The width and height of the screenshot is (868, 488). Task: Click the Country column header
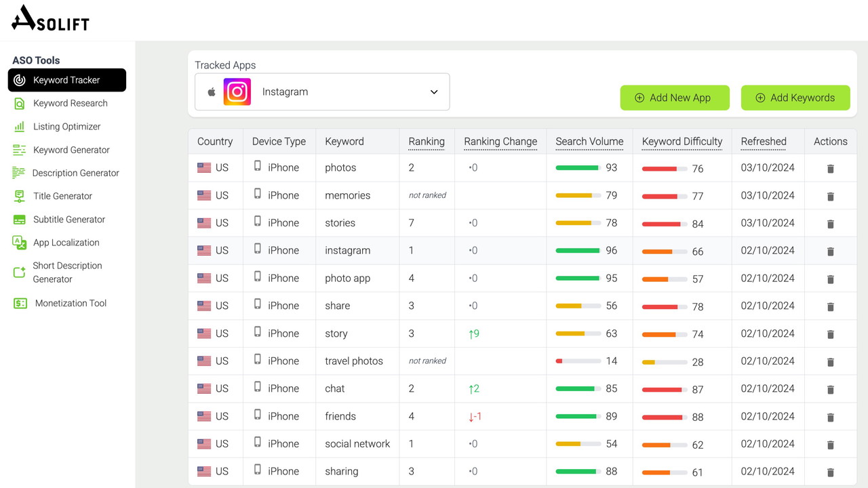point(215,142)
